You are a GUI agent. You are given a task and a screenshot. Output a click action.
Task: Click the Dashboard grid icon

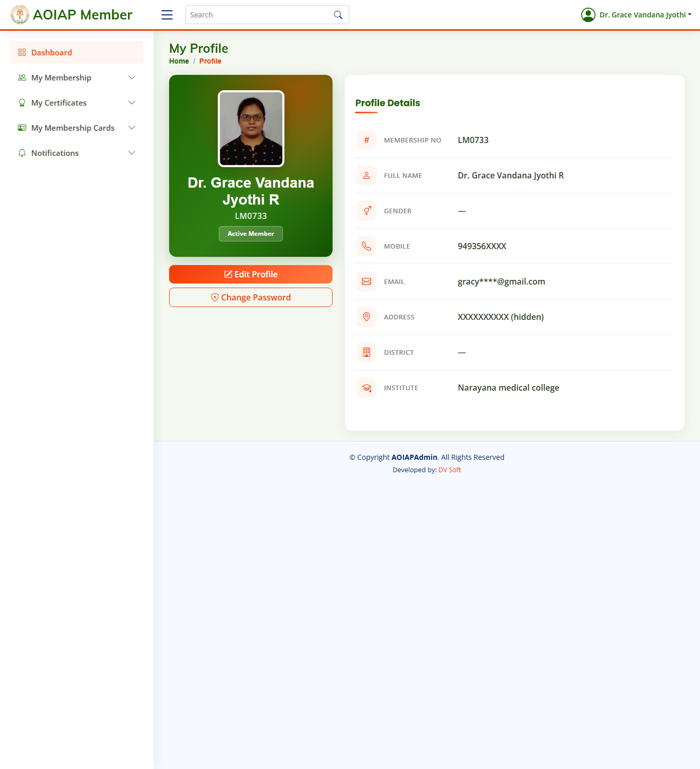[22, 52]
